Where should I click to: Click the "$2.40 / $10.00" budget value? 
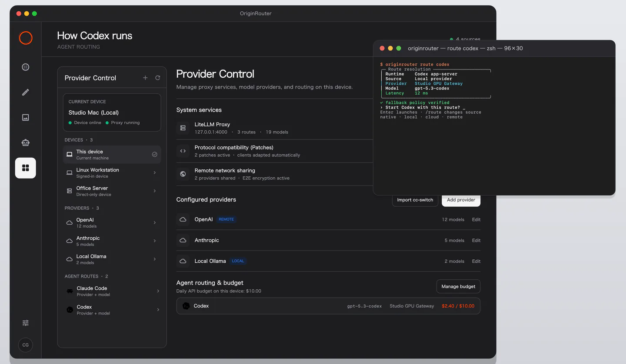[x=458, y=306]
